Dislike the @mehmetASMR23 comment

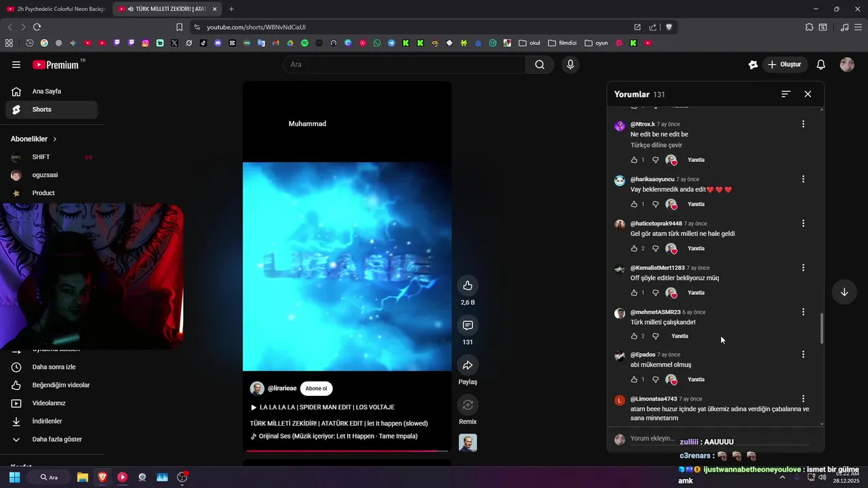(655, 336)
